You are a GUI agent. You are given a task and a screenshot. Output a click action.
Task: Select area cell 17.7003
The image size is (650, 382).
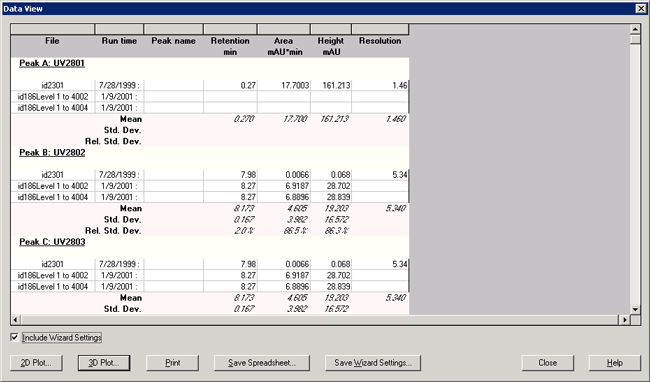(284, 85)
